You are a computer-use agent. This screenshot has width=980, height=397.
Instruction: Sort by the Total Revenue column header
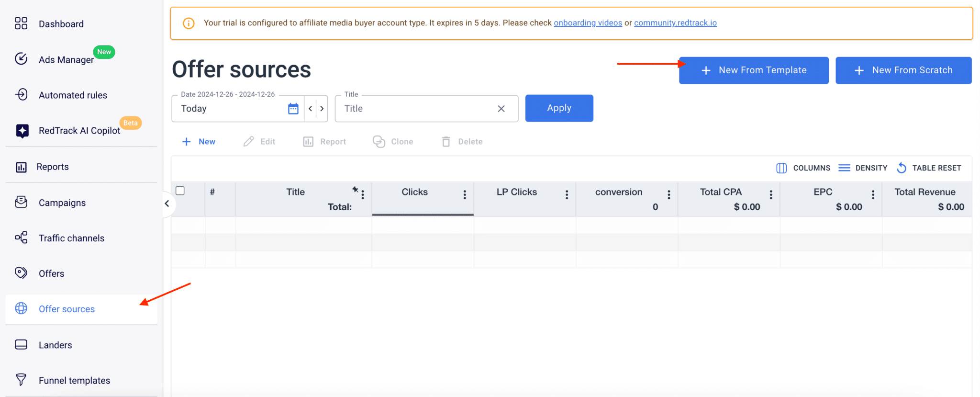(x=925, y=192)
